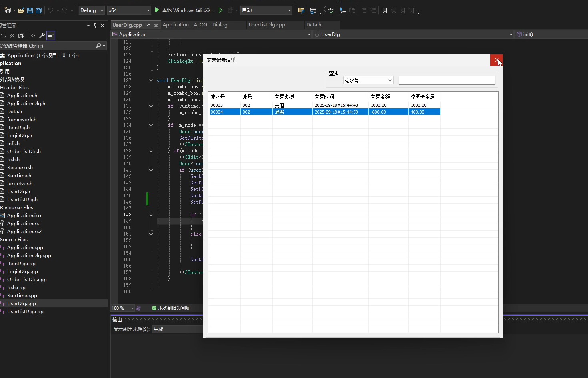Screen dimensions: 588x378
Task: Click the spell checker abc icon
Action: 331,10
